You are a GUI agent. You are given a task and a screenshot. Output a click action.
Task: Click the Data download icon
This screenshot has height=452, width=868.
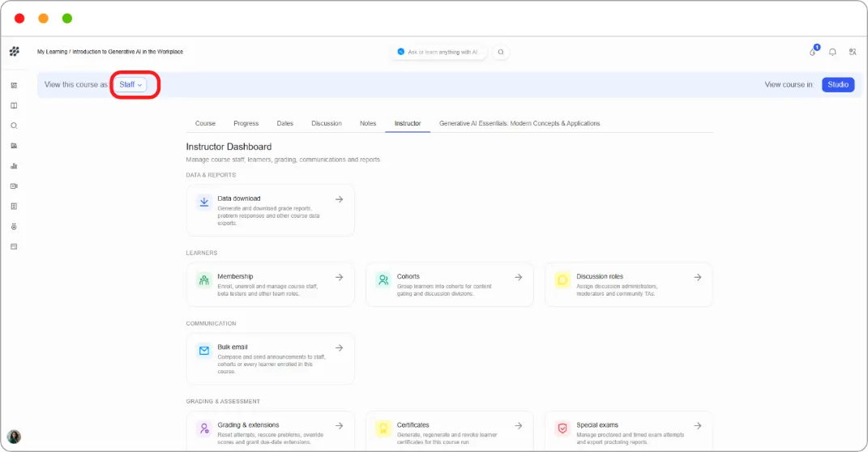tap(204, 202)
